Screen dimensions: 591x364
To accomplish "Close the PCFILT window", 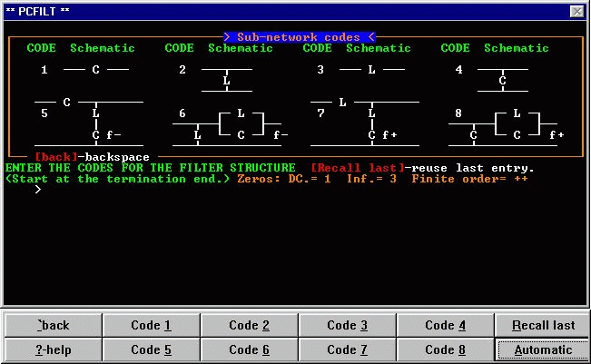I will pos(576,11).
